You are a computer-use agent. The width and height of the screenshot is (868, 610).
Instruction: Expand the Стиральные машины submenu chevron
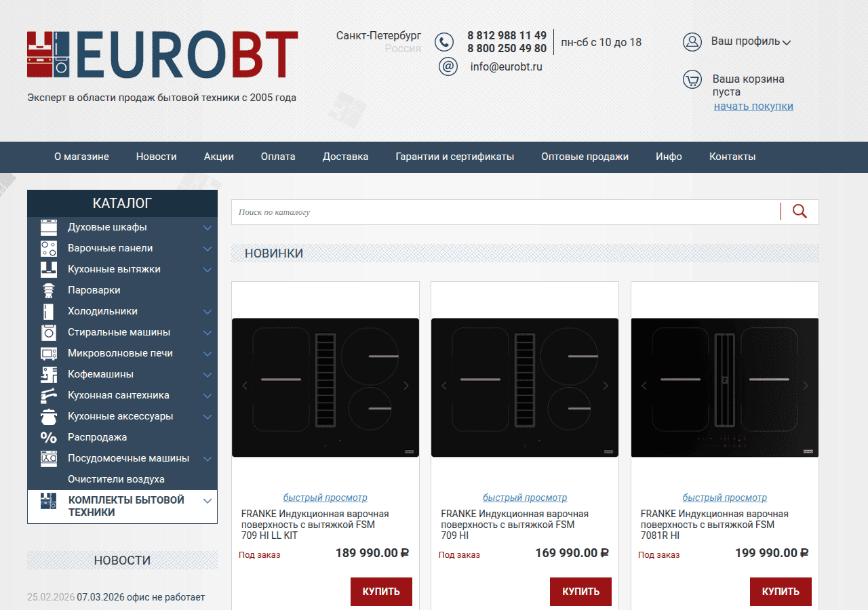click(208, 333)
